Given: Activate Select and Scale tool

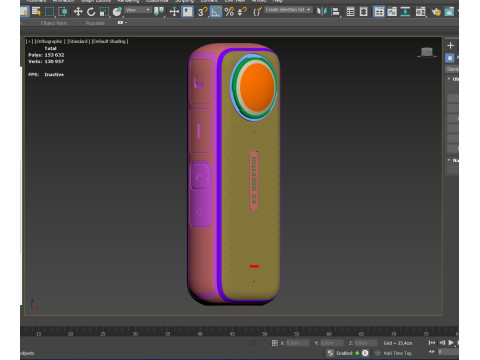Looking at the screenshot, I should [104, 12].
